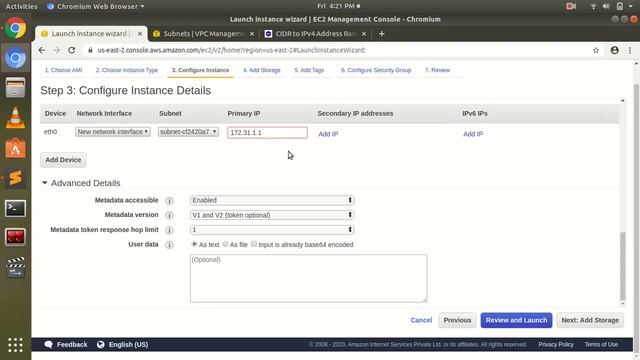The image size is (640, 360).
Task: Open Chromium three-dot menu
Action: [630, 50]
